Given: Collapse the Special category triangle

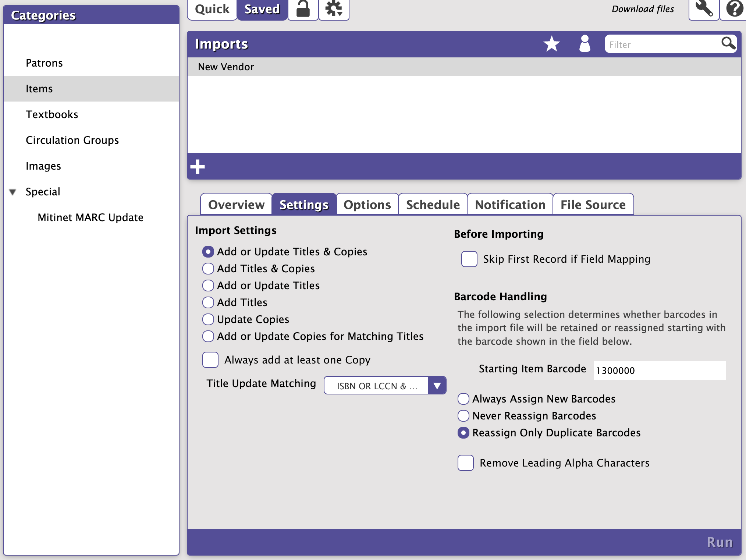Looking at the screenshot, I should [x=13, y=192].
